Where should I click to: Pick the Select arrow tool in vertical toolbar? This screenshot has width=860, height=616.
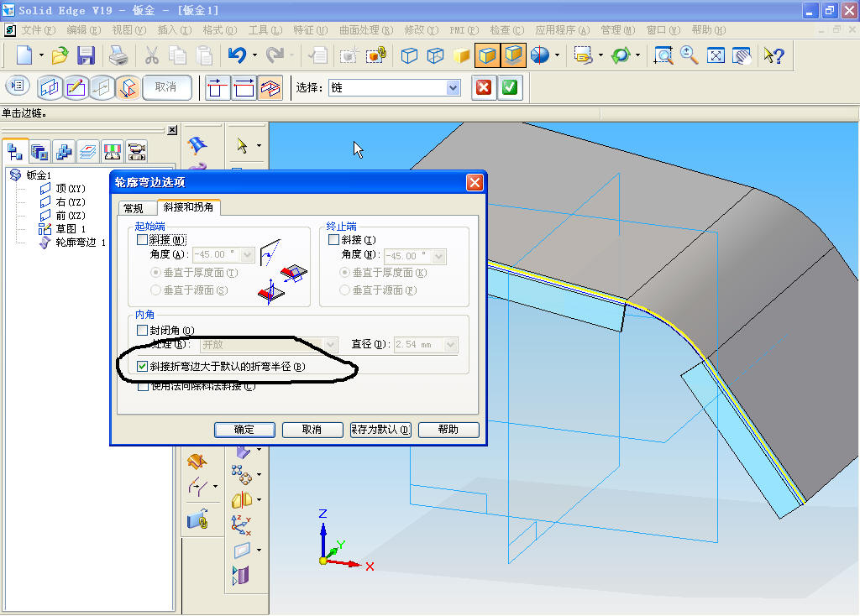click(242, 145)
